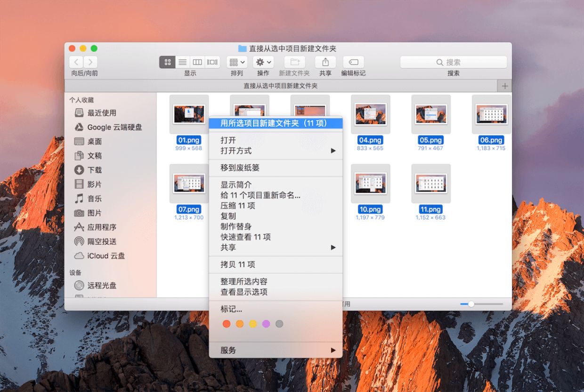Add a new tab with plus button
The width and height of the screenshot is (584, 392).
(505, 86)
